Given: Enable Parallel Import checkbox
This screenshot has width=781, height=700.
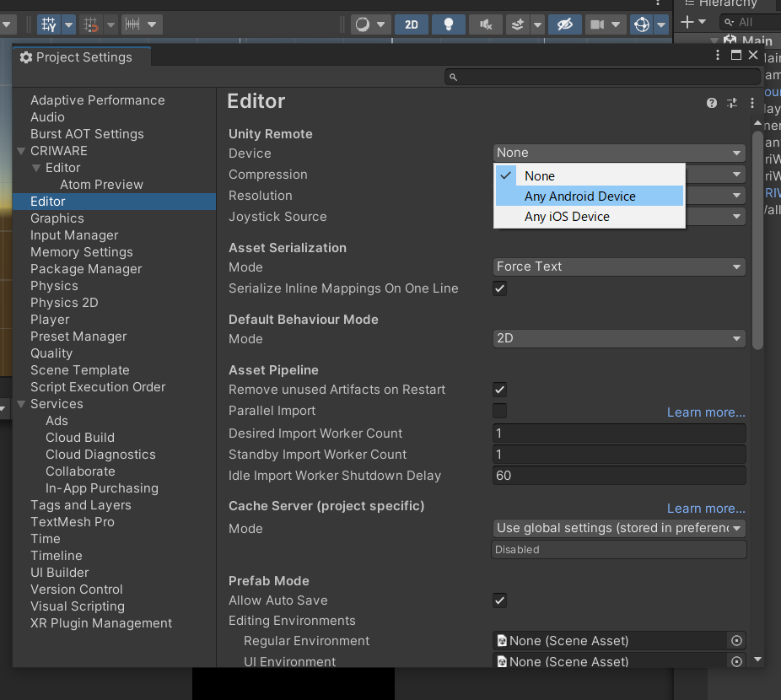Looking at the screenshot, I should tap(499, 411).
